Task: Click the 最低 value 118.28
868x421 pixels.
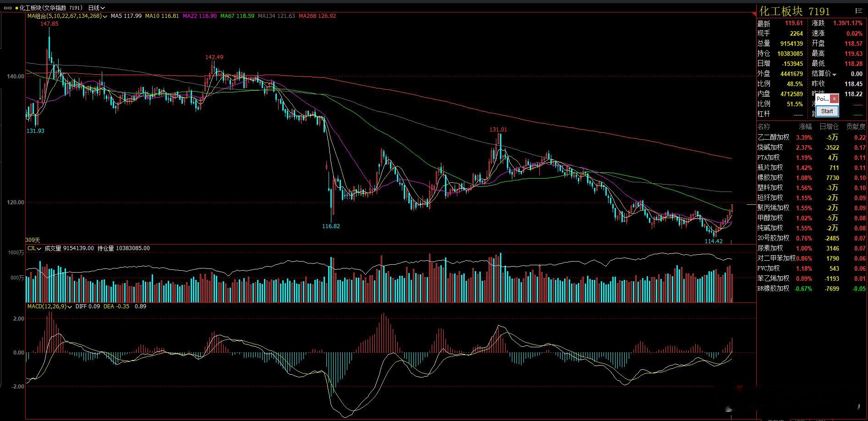Action: 853,64
